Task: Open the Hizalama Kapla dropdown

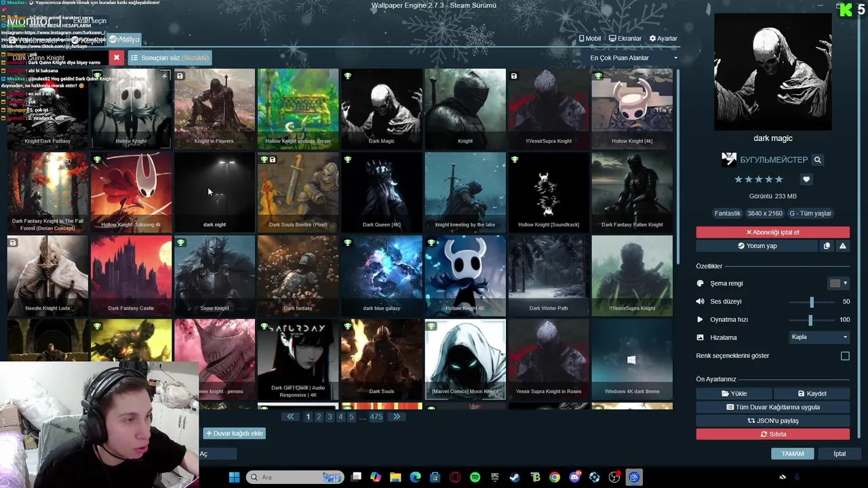Action: [x=819, y=337]
